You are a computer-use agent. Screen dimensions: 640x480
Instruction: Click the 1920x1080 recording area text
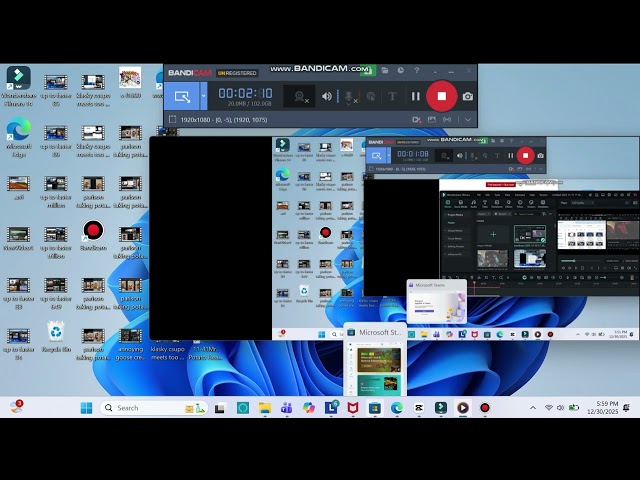point(224,120)
